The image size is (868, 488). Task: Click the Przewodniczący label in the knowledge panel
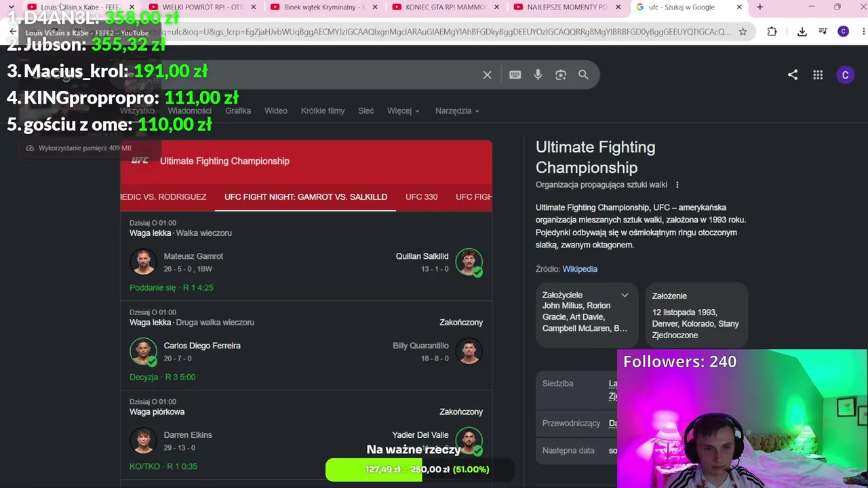click(x=571, y=423)
